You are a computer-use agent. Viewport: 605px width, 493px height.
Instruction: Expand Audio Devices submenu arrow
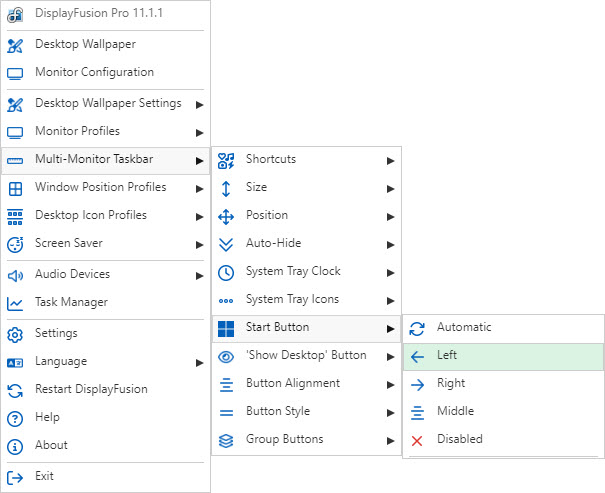click(x=199, y=276)
